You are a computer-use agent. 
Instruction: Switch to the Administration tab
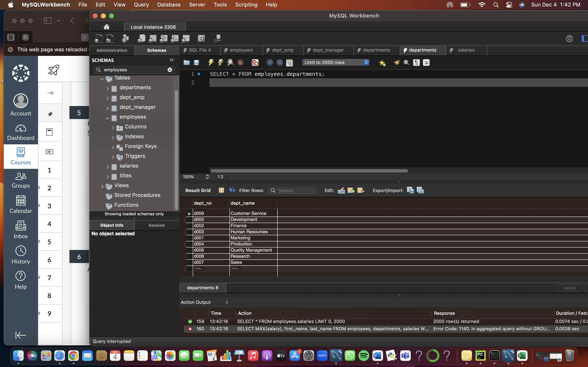112,50
